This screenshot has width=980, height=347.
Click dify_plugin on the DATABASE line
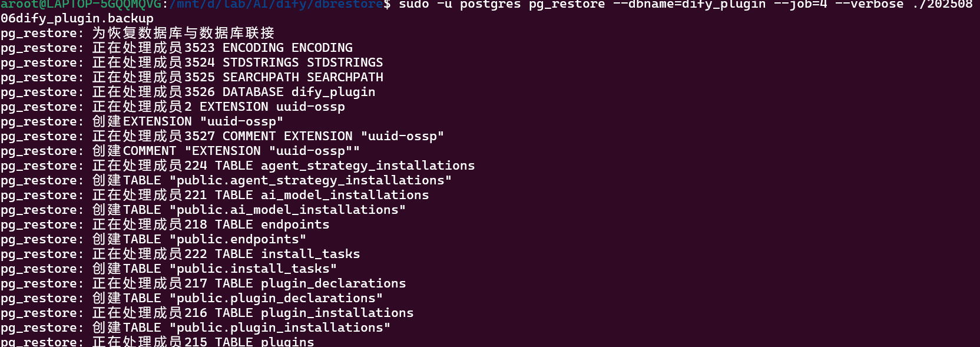coord(333,92)
